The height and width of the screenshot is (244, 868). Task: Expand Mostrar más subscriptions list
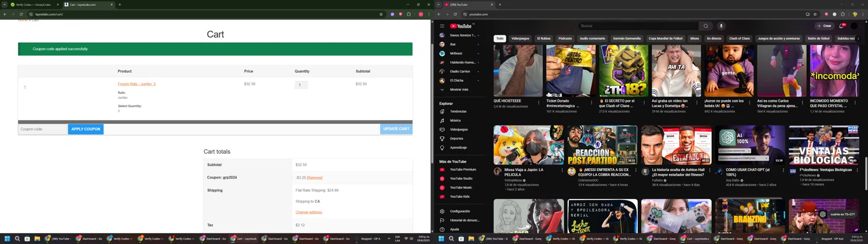460,90
